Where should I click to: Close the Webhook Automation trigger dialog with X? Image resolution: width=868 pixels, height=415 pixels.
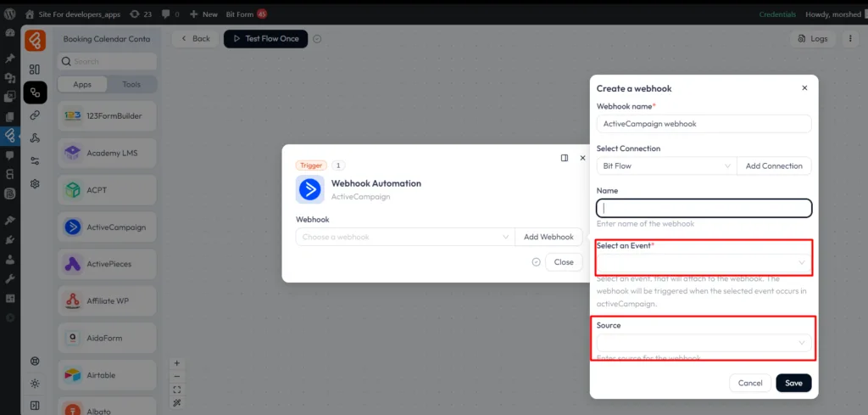(582, 158)
